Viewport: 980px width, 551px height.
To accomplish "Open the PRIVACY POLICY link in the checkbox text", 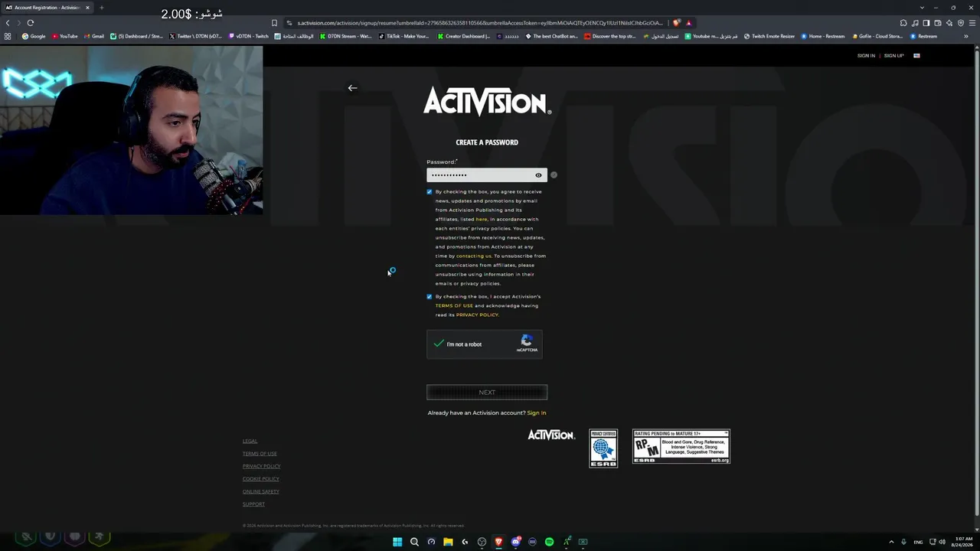I will coord(477,315).
